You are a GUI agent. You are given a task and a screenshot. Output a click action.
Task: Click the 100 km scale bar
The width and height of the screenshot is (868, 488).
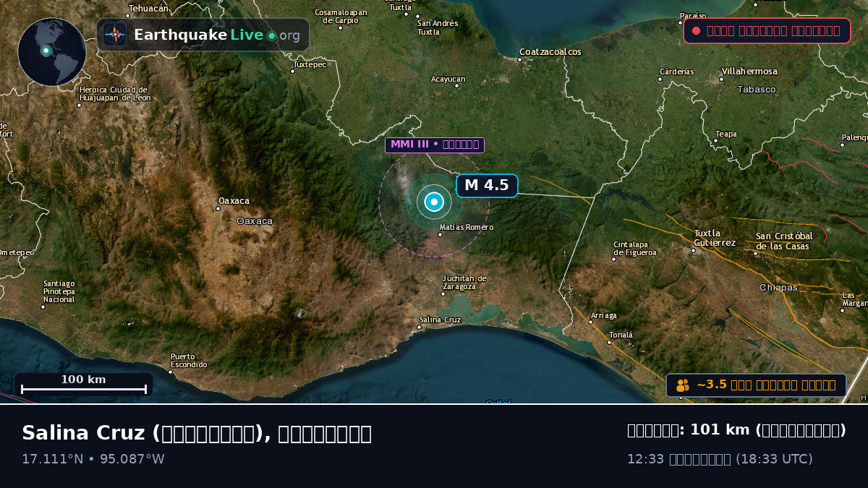coord(83,385)
